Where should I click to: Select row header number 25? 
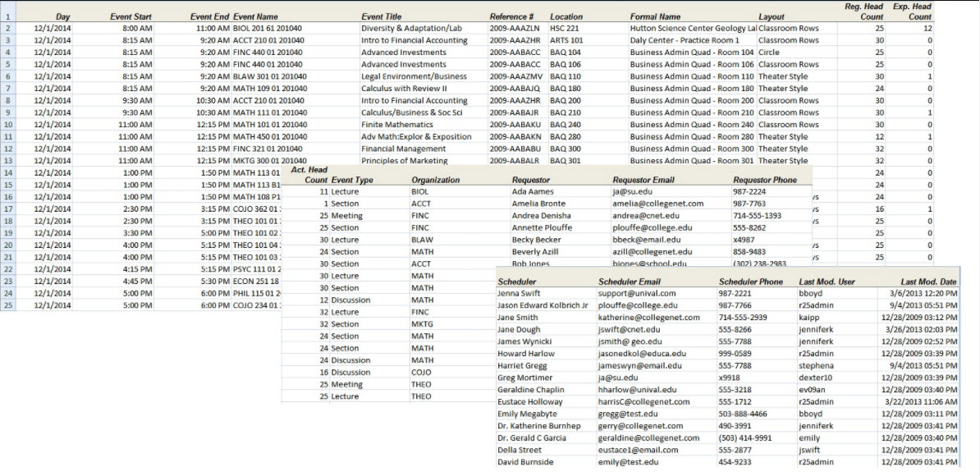7,304
